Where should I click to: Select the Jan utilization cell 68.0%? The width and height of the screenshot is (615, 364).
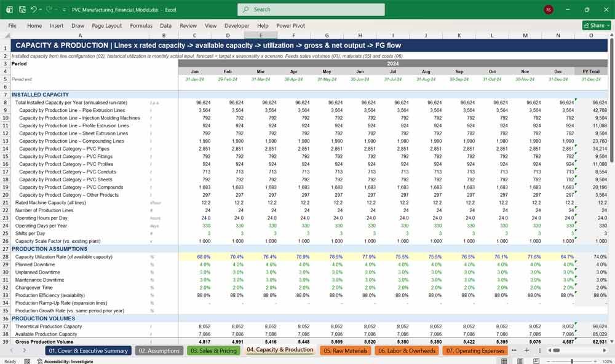(194, 257)
